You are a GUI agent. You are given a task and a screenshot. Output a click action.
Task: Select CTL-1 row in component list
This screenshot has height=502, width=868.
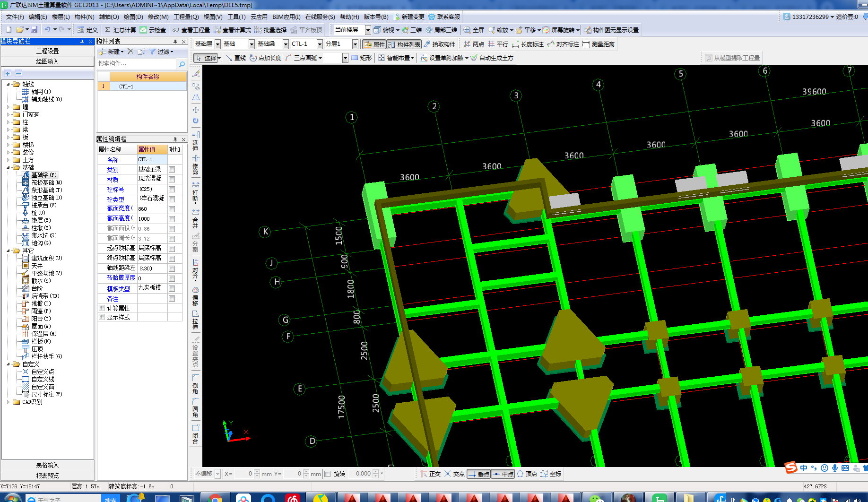[x=142, y=87]
